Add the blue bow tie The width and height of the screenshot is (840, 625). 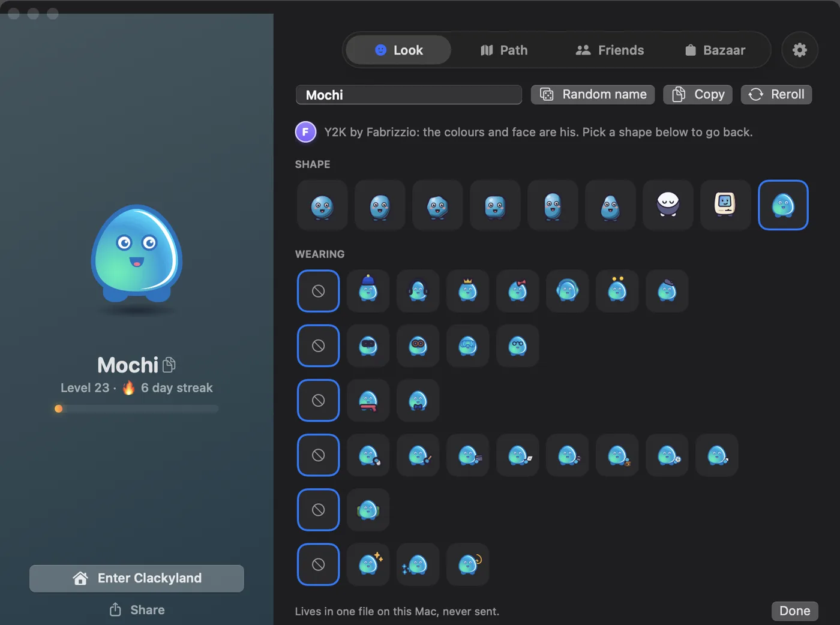(x=418, y=400)
